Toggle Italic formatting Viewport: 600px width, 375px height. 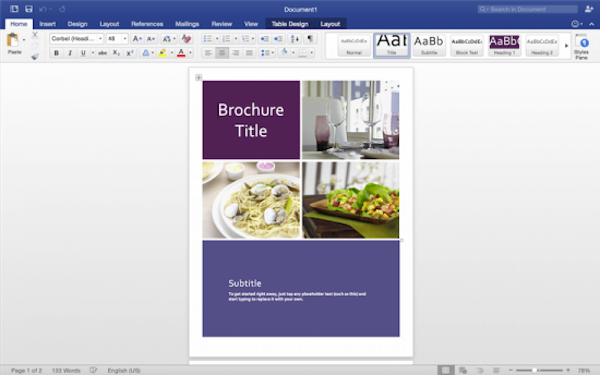(x=70, y=53)
